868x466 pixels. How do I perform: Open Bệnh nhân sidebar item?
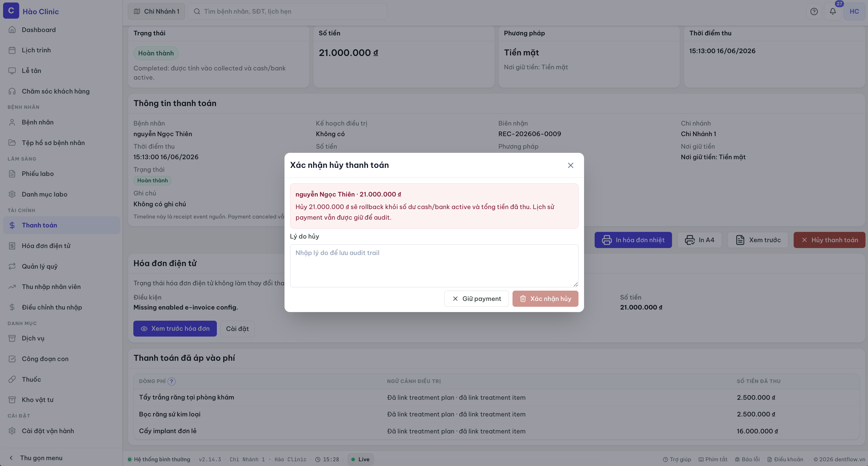62,122
